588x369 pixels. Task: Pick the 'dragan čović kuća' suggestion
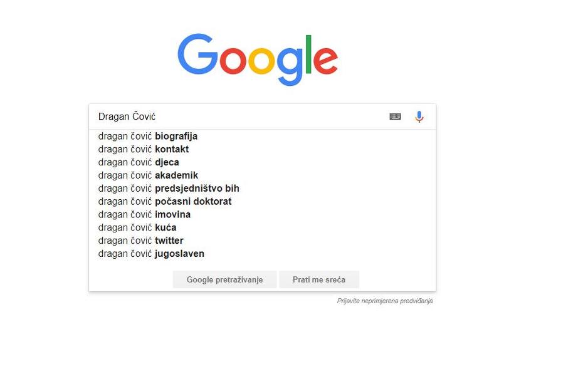coord(137,227)
